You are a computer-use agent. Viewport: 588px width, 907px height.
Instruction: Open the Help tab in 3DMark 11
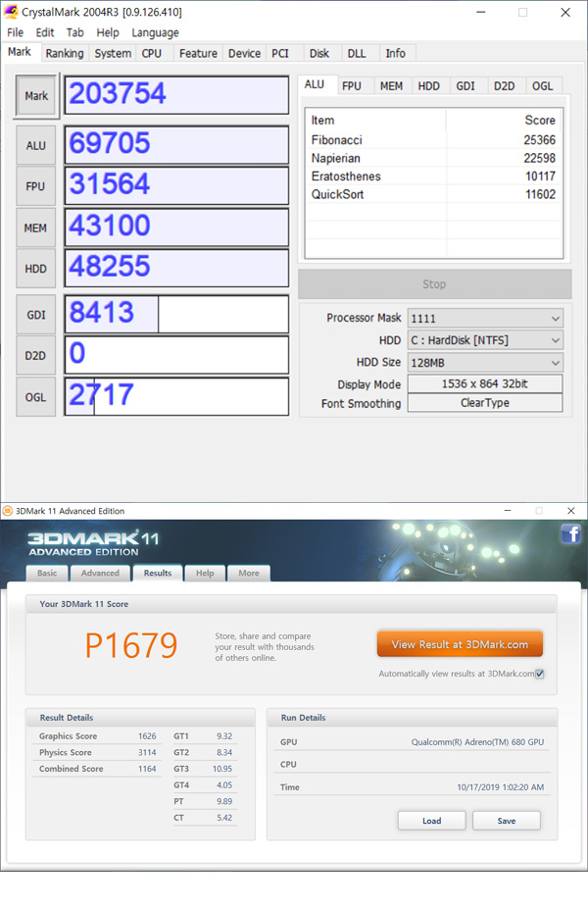(x=205, y=574)
